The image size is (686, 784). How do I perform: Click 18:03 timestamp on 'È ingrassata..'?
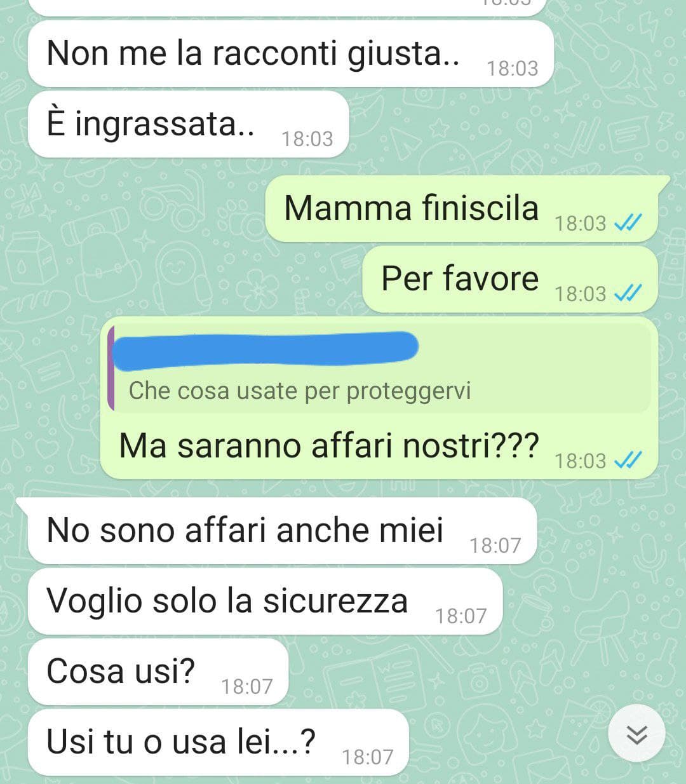point(307,139)
